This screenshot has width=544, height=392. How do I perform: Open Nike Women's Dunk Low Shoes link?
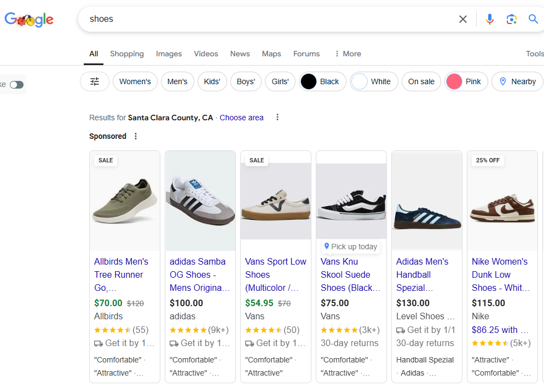point(501,274)
